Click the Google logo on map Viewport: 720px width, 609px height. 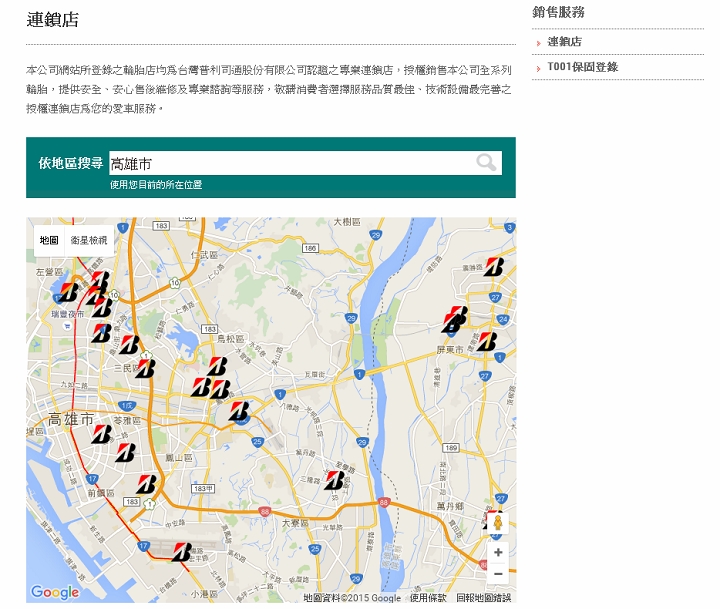(55, 592)
